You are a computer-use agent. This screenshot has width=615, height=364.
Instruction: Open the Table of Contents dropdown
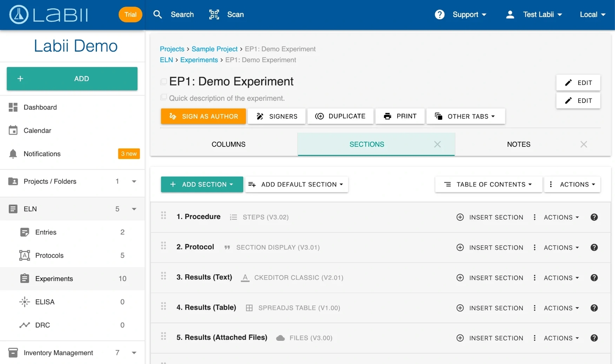click(488, 185)
